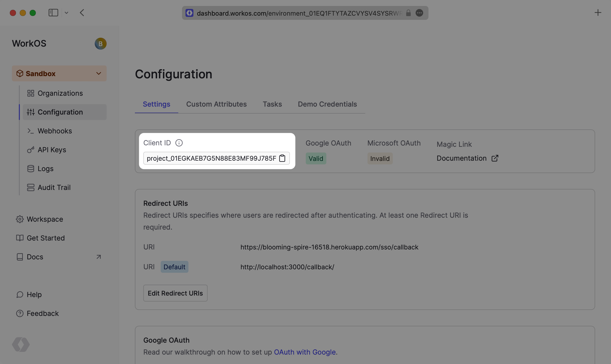Switch to Demo Credentials tab
The height and width of the screenshot is (364, 611).
[x=327, y=104]
